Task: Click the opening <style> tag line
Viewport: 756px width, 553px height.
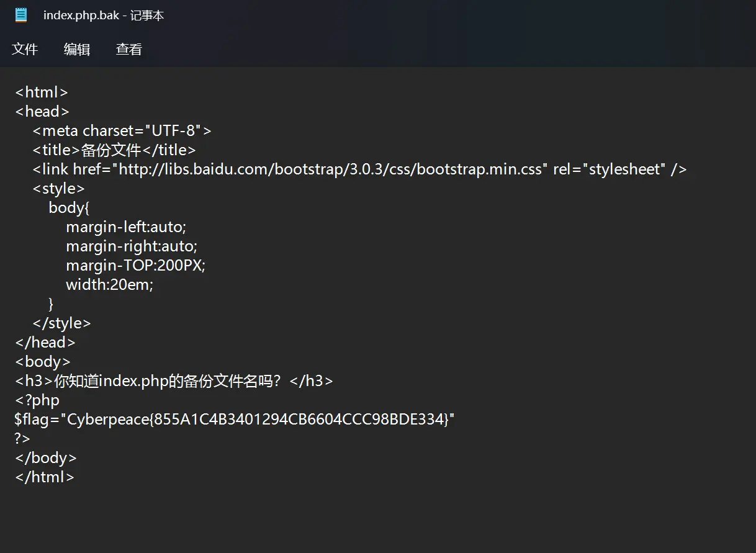Action: [58, 188]
